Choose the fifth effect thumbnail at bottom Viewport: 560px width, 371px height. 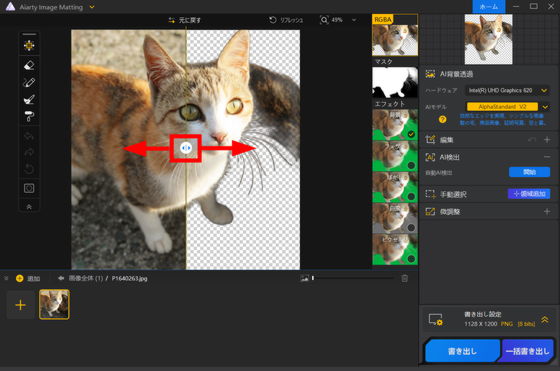coord(395,249)
